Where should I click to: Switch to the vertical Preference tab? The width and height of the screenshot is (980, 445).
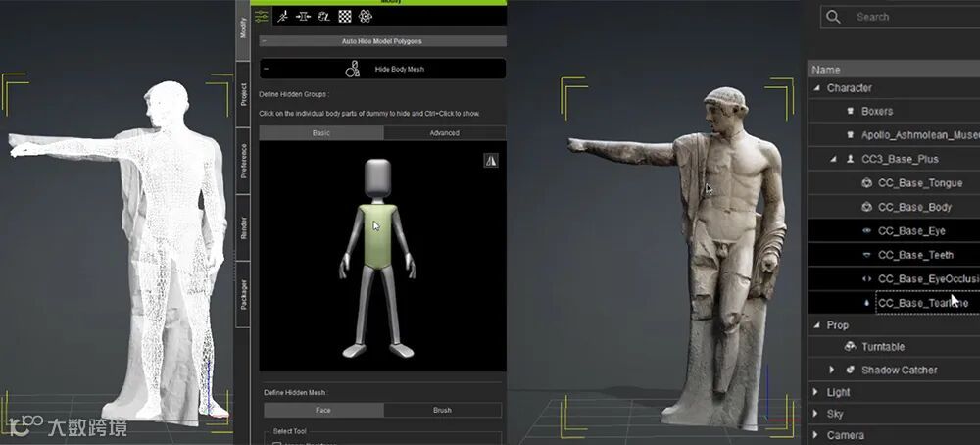tap(243, 162)
